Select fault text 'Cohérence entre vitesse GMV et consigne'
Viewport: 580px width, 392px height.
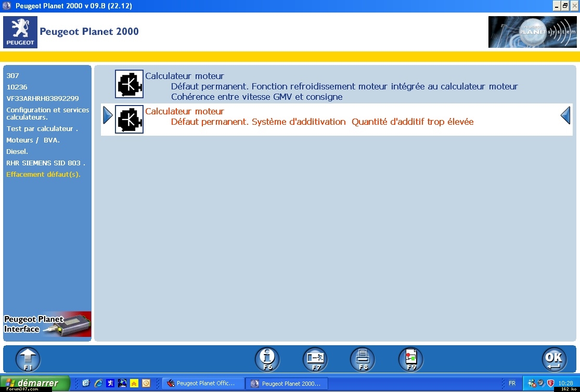point(257,97)
